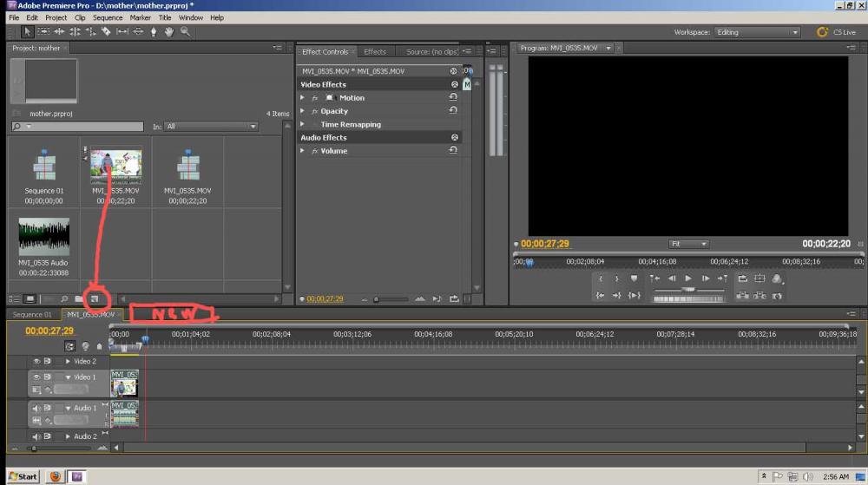Screen dimensions: 868x485
Task: Expand the Motion effect properties
Action: pyautogui.click(x=302, y=97)
